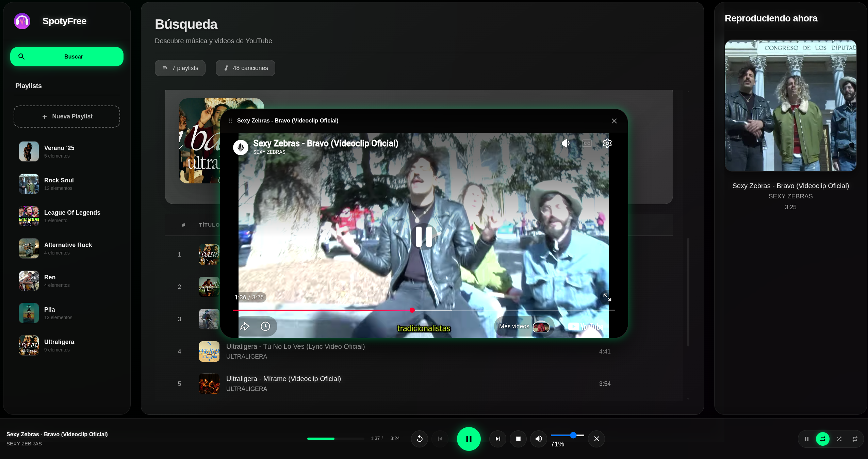
Task: Open the Alternative Rock playlist
Action: pyautogui.click(x=67, y=248)
